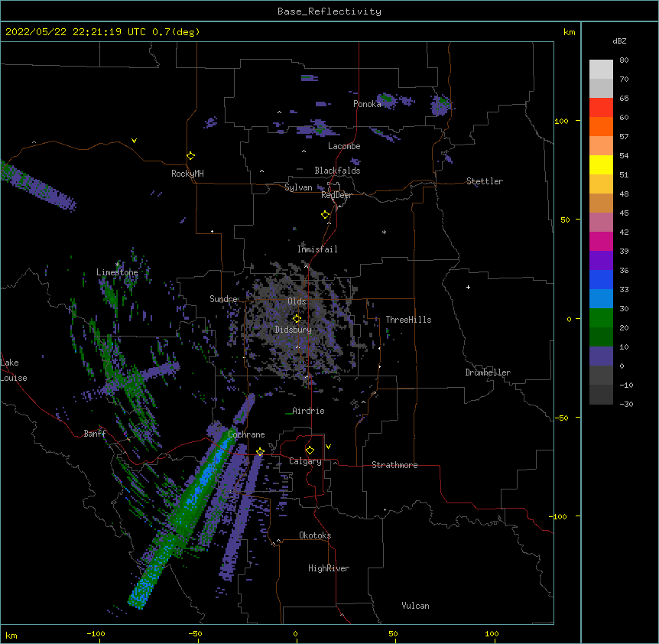Click the 50 tick label on bottom axis
The image size is (659, 644).
coord(393,633)
